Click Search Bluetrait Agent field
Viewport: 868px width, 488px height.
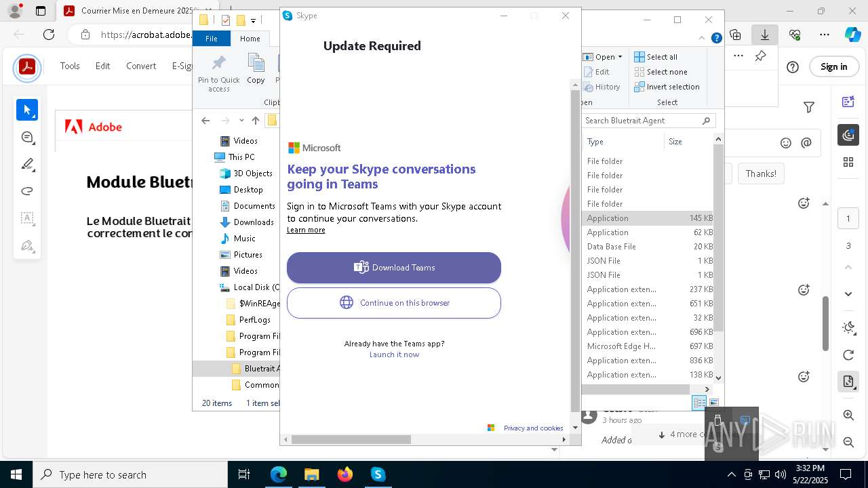click(648, 121)
